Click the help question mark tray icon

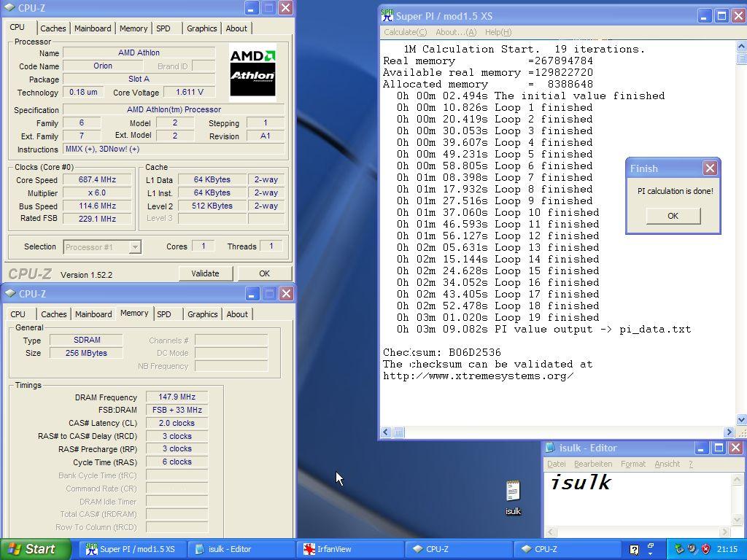(x=634, y=550)
